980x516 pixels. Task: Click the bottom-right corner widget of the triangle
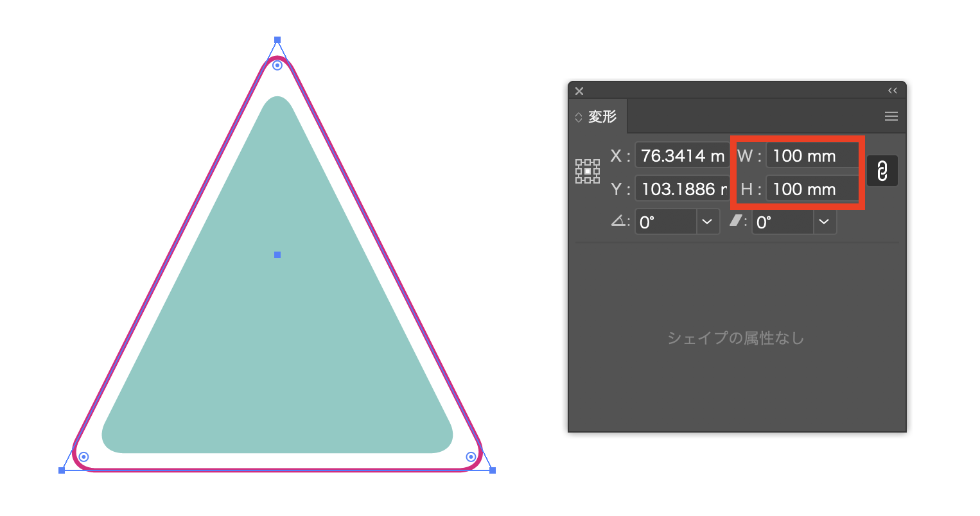pos(471,457)
